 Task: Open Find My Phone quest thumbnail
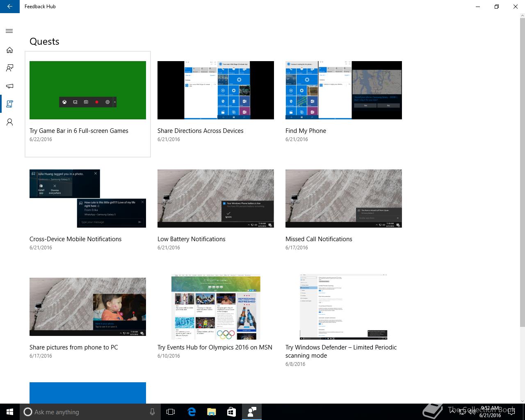coord(344,90)
